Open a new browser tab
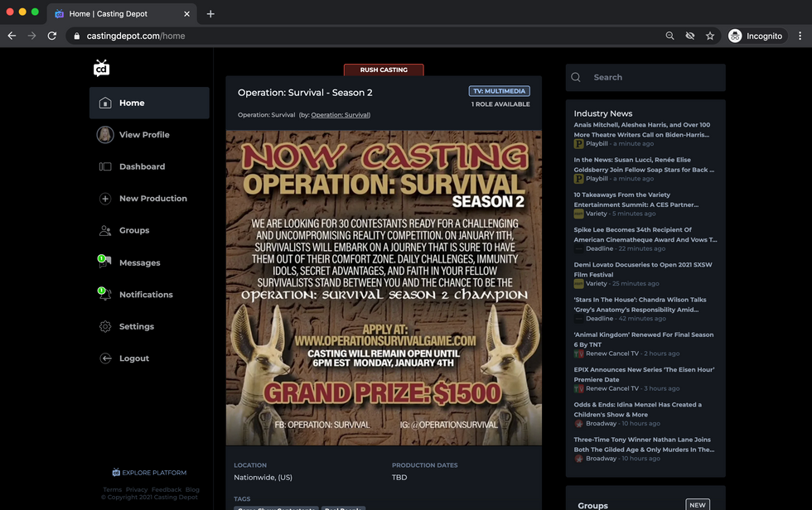 point(210,14)
